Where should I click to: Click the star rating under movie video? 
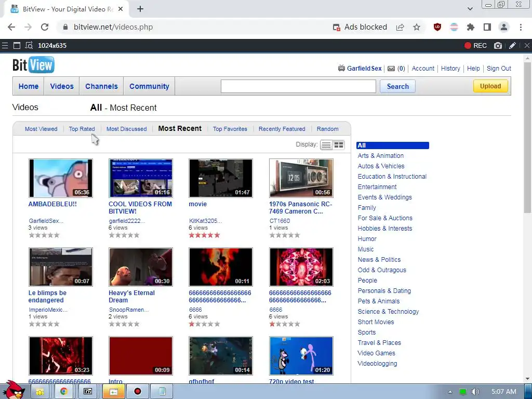click(x=204, y=235)
